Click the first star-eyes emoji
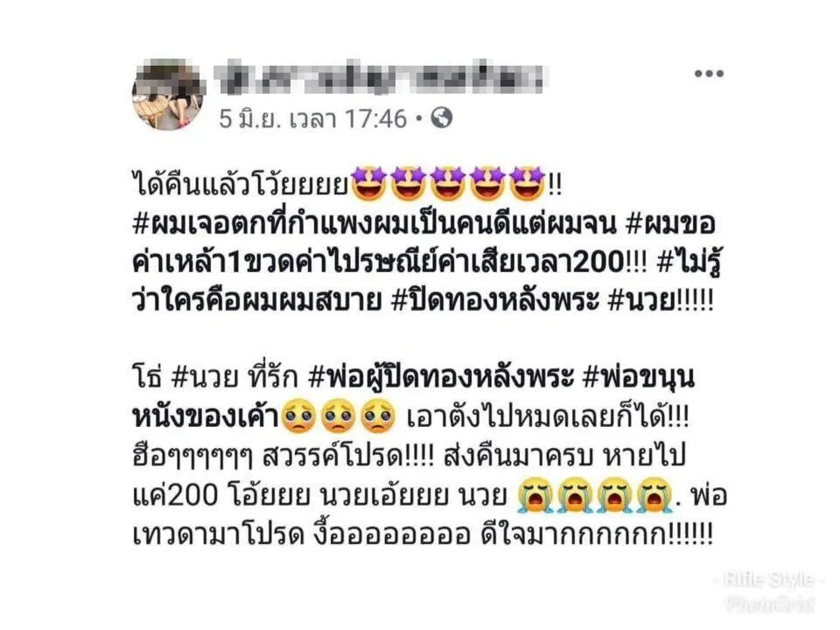 pos(367,184)
